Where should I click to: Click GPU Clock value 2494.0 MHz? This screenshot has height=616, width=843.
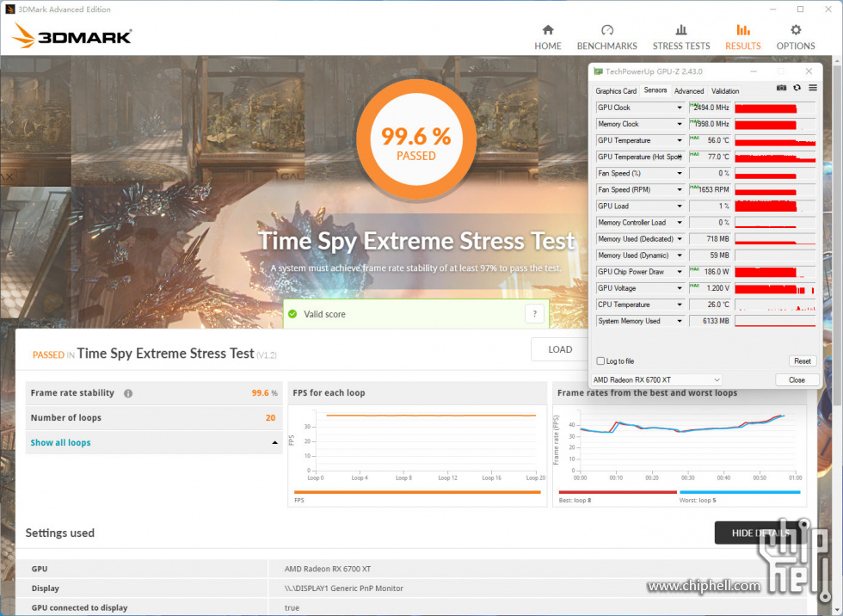click(x=710, y=108)
